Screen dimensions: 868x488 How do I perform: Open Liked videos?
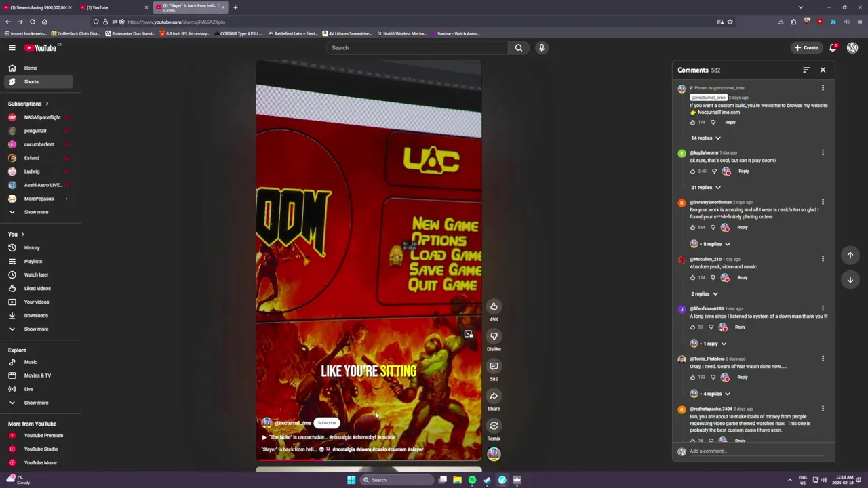point(37,288)
